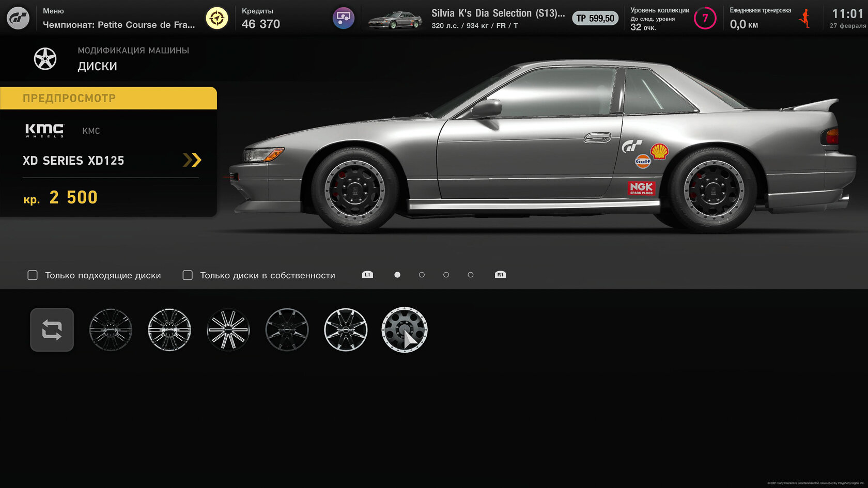Image resolution: width=868 pixels, height=488 pixels.
Task: Open the collection level 7 circle
Action: [x=705, y=19]
